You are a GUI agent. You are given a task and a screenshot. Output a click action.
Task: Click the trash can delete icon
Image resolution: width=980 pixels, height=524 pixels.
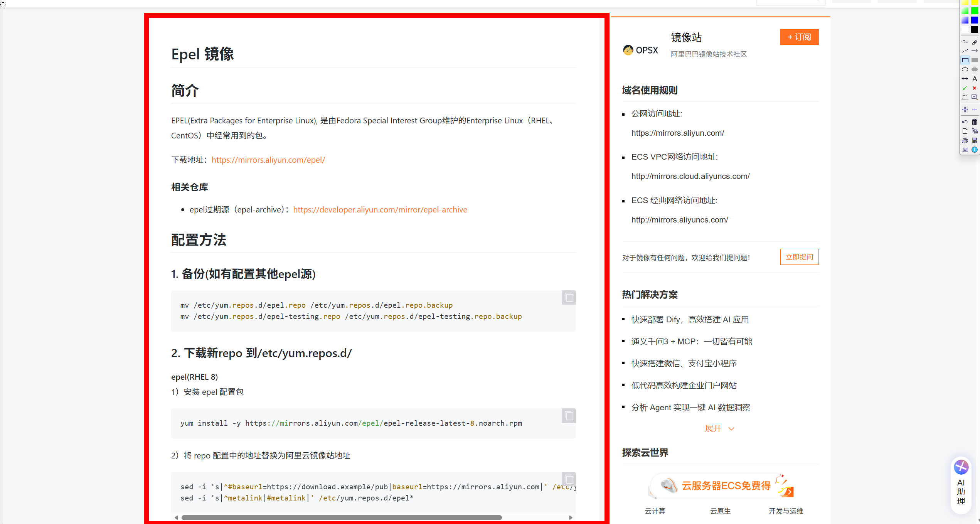(975, 122)
